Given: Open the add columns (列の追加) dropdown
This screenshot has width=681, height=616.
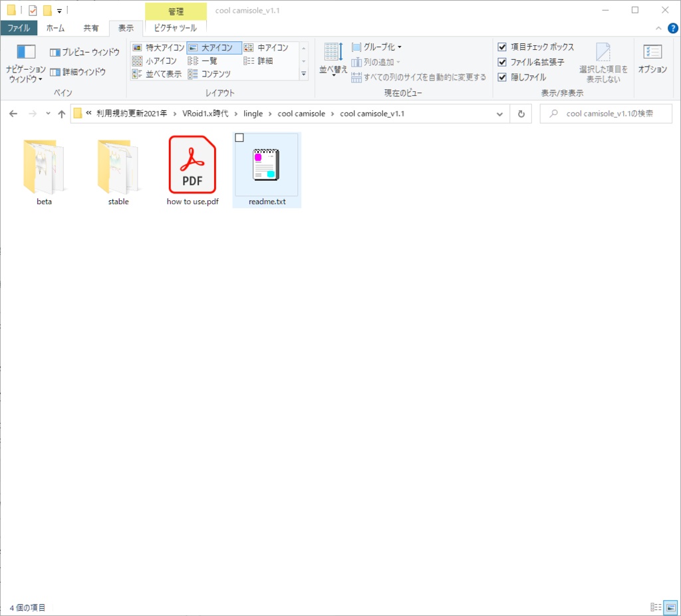Looking at the screenshot, I should click(x=376, y=62).
